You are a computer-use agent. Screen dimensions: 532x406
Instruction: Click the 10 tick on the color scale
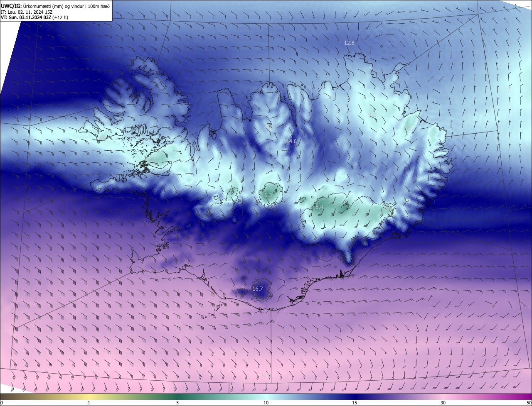click(x=266, y=403)
